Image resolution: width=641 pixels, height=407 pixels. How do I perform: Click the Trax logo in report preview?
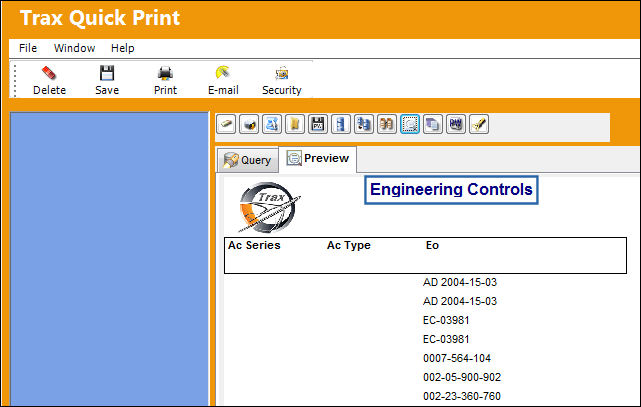[269, 208]
